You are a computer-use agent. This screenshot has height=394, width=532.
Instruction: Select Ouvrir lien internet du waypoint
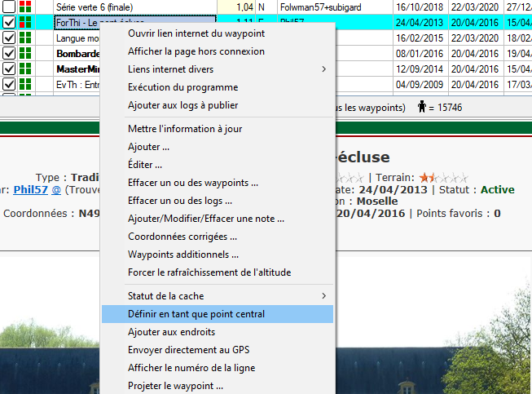pos(196,33)
